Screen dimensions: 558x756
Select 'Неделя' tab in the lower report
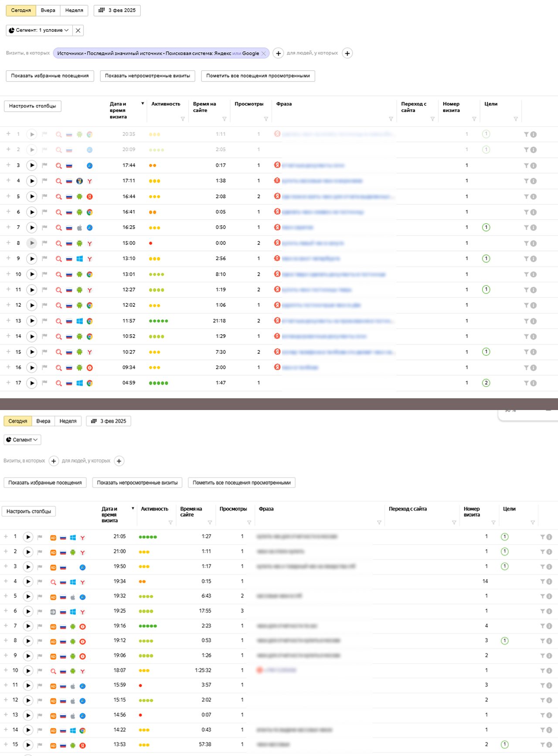[68, 421]
